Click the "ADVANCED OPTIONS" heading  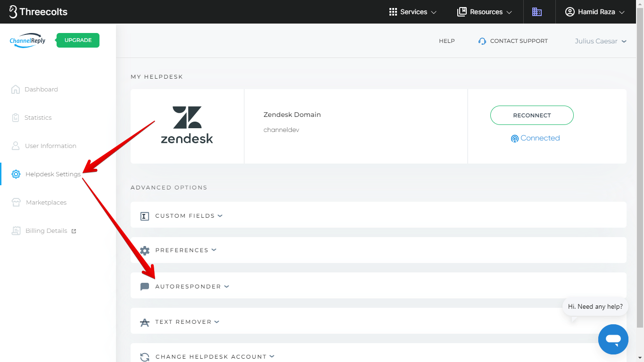pos(169,187)
